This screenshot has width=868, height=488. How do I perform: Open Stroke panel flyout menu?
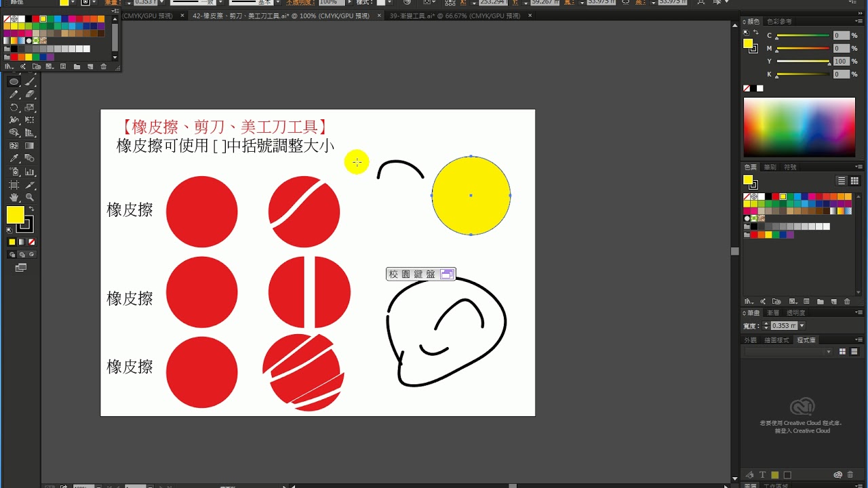pyautogui.click(x=859, y=312)
